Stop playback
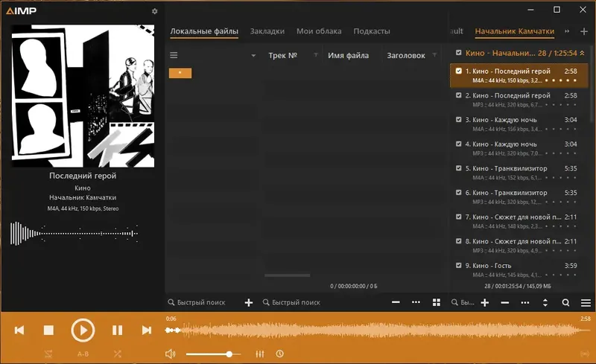596x364 pixels. (x=48, y=331)
